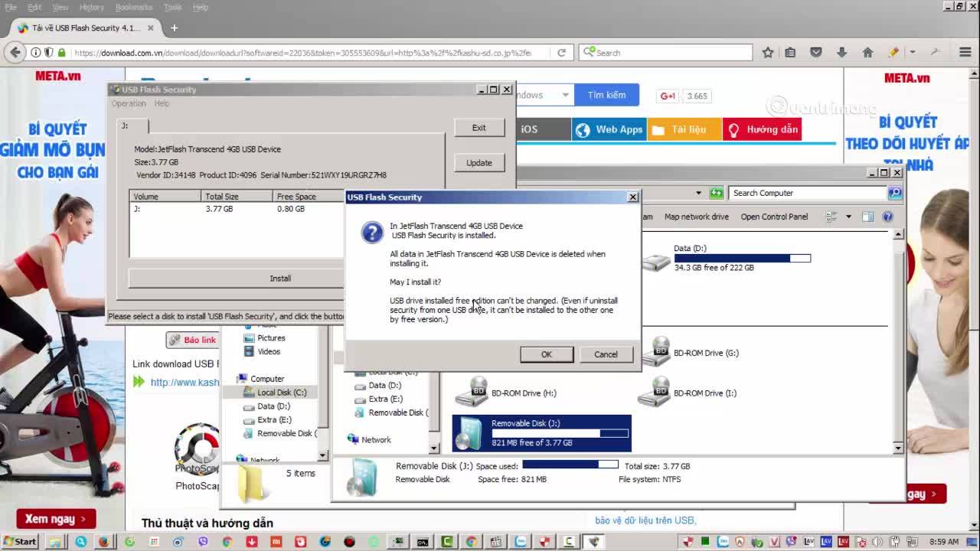
Task: Select the Free Space column header
Action: (309, 197)
